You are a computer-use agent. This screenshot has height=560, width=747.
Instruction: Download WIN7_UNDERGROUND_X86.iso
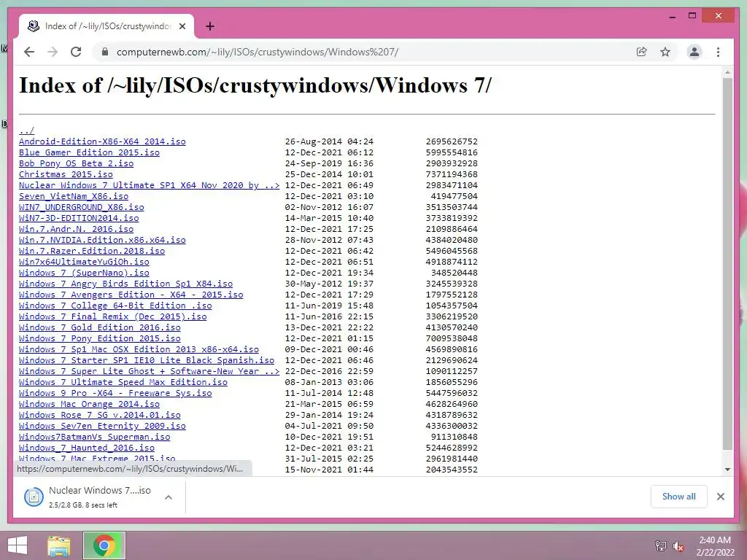click(x=82, y=207)
